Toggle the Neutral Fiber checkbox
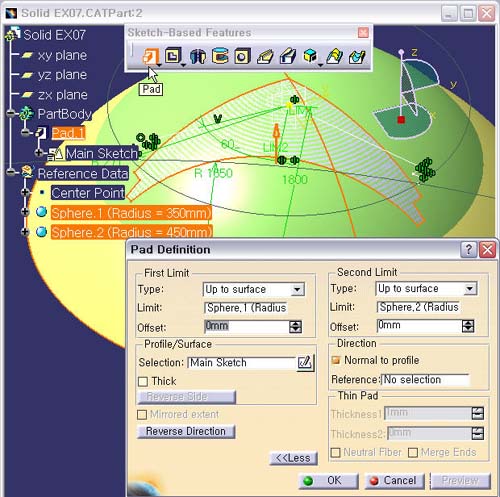Viewport: 500px width, 497px height. coord(335,453)
